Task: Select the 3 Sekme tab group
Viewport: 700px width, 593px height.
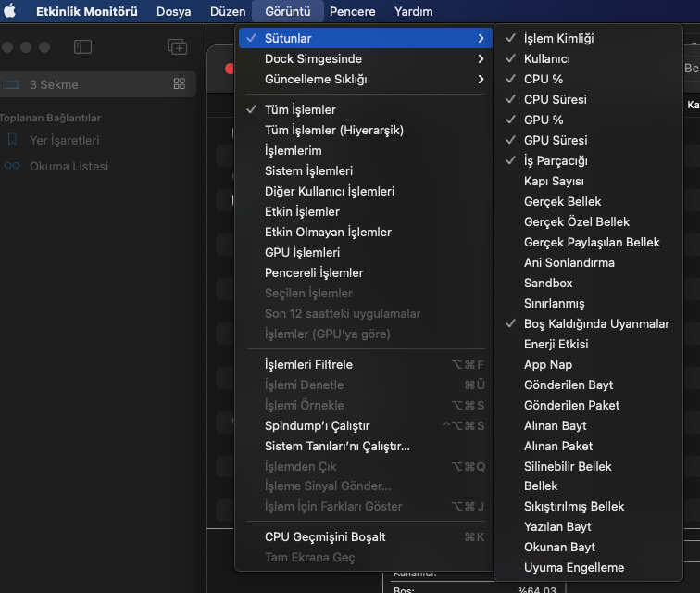Action: (98, 84)
